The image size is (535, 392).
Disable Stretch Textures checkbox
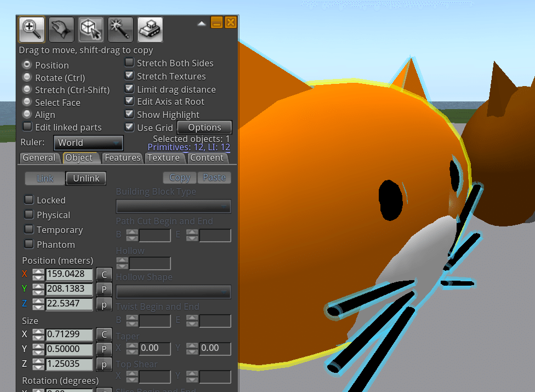(x=129, y=76)
